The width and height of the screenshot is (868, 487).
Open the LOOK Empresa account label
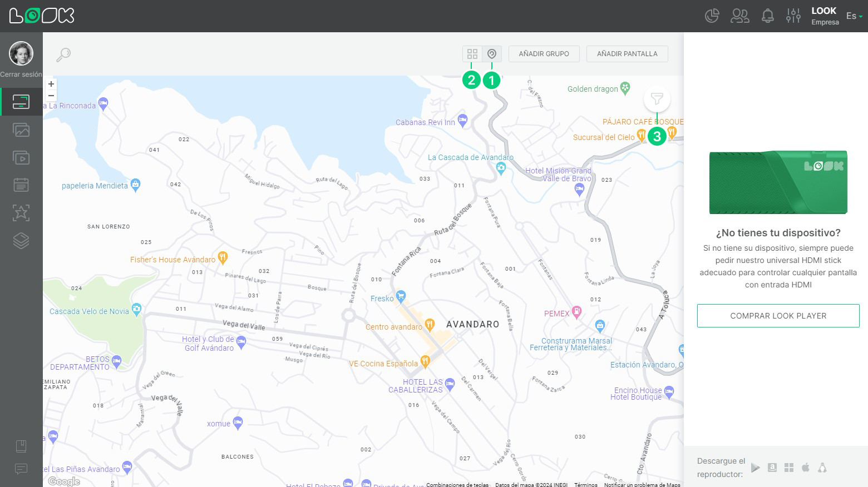point(825,16)
